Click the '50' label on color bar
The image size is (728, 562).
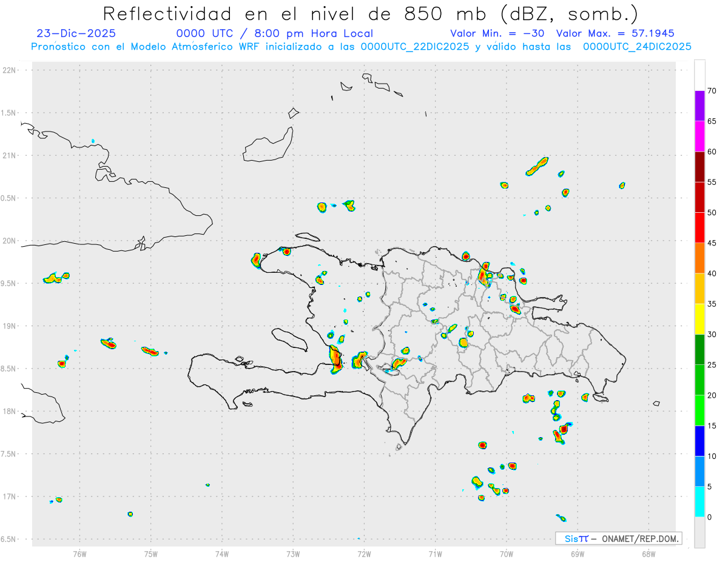(712, 213)
